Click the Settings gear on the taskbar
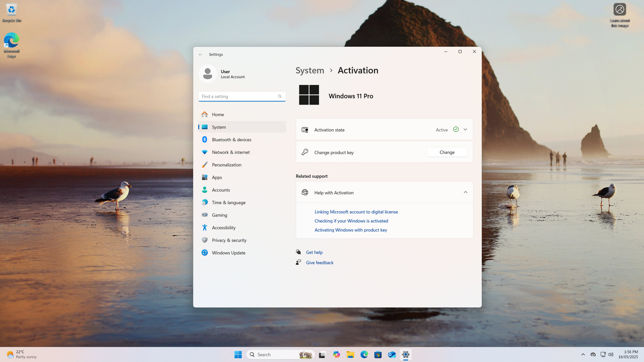The height and width of the screenshot is (362, 644). pyautogui.click(x=406, y=354)
